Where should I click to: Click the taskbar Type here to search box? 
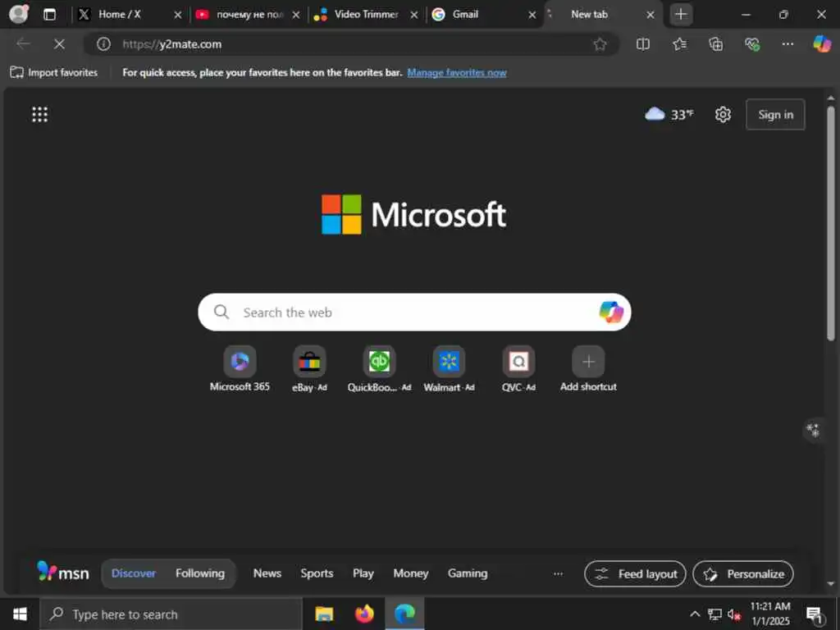coord(171,614)
